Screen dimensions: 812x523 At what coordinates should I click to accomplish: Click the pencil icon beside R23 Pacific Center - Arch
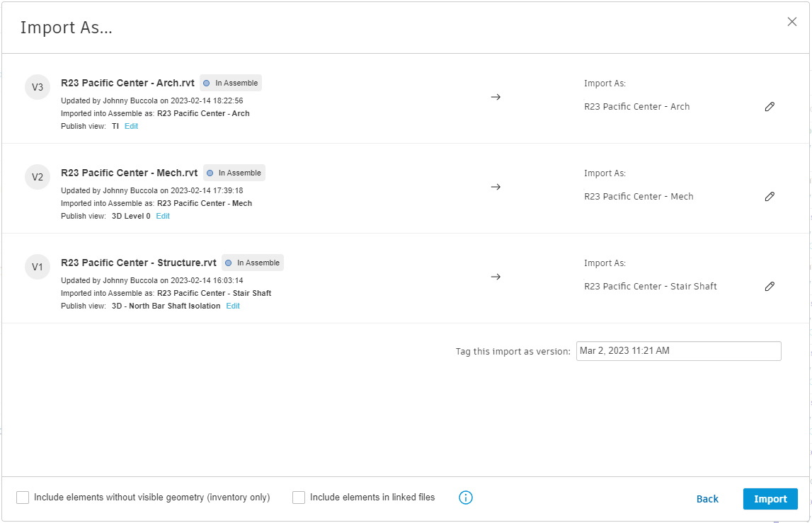tap(770, 106)
